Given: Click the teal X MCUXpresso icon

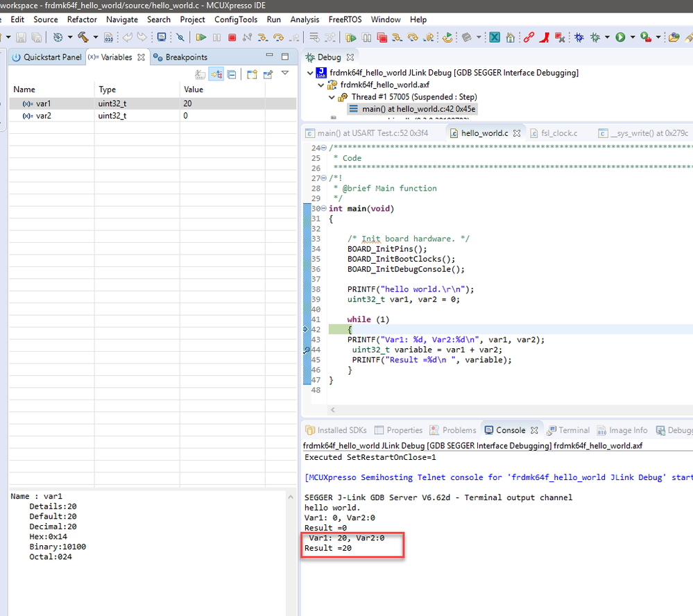Looking at the screenshot, I should point(495,37).
